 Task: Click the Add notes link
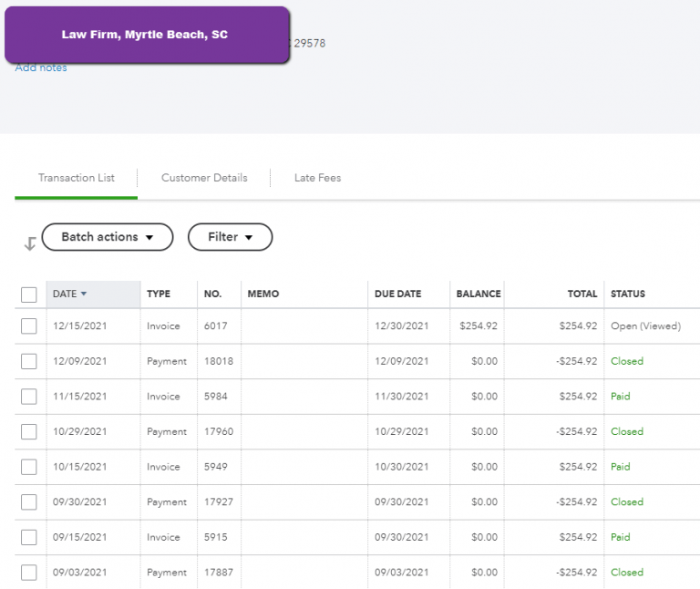point(41,67)
